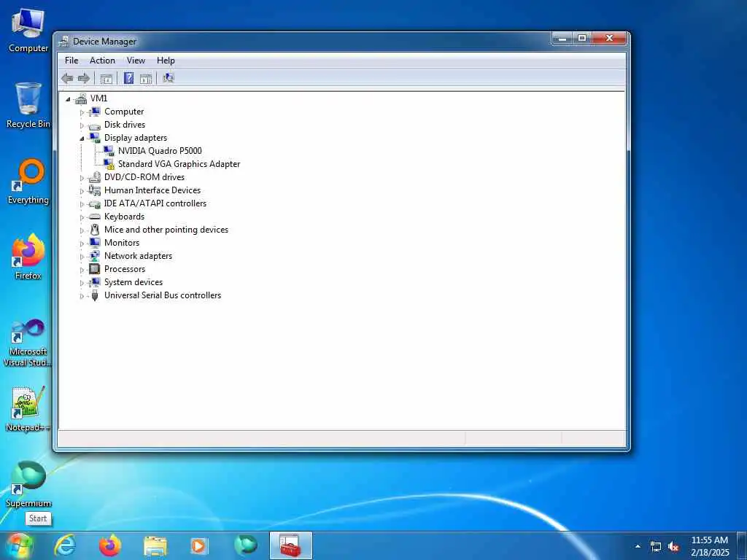Collapse the VM1 root node
Viewport: 747px width, 560px height.
(68, 99)
